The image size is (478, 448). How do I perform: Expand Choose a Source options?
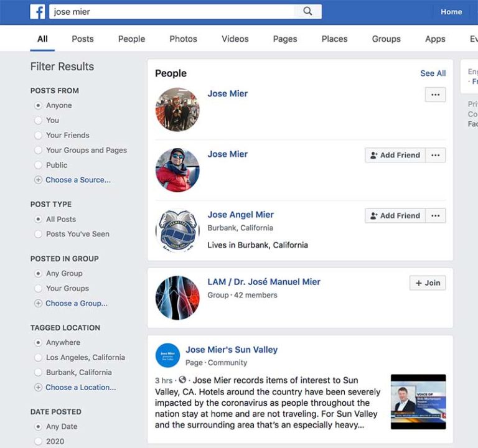(x=78, y=180)
